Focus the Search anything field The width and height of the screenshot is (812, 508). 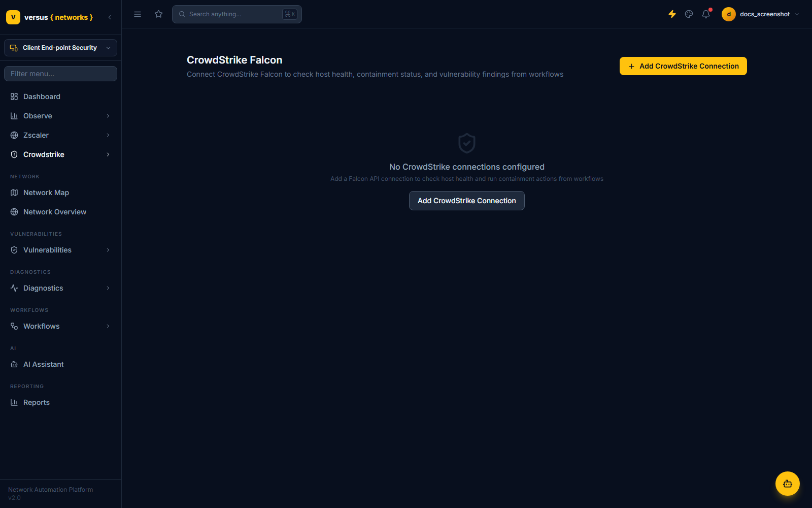[x=237, y=14]
